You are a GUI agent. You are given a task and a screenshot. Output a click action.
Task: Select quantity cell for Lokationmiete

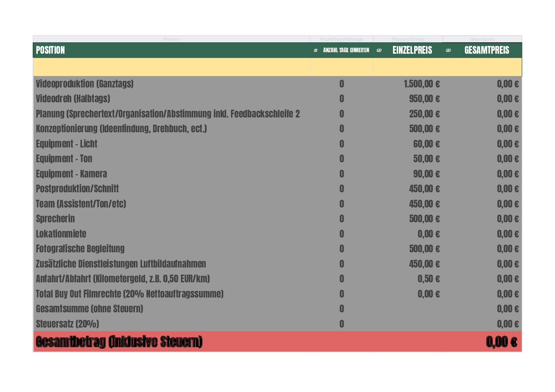coord(341,234)
